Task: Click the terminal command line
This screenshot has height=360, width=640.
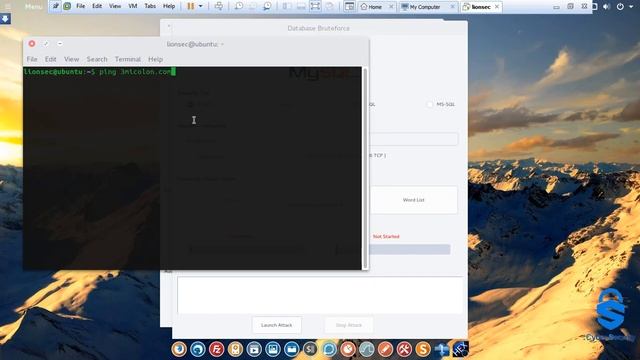Action: (100, 72)
